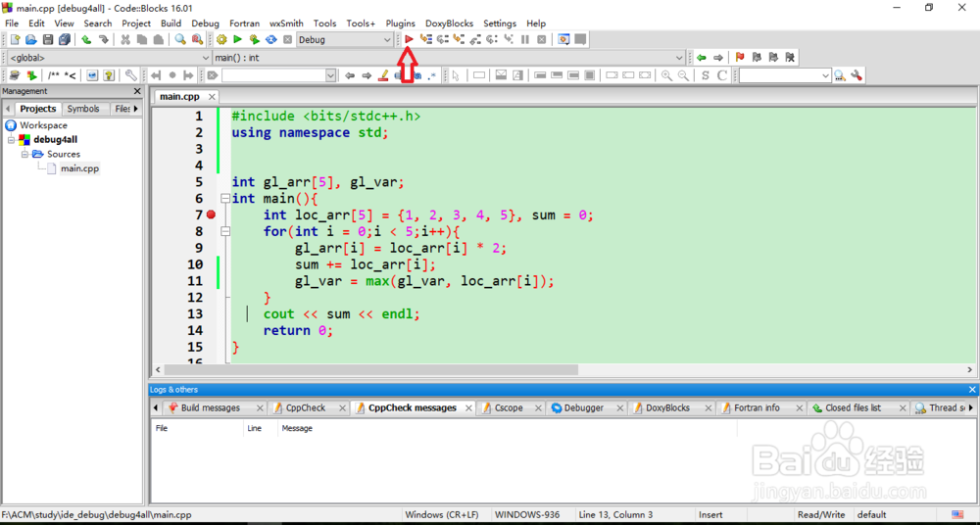Select the Workspace tree root

(43, 125)
